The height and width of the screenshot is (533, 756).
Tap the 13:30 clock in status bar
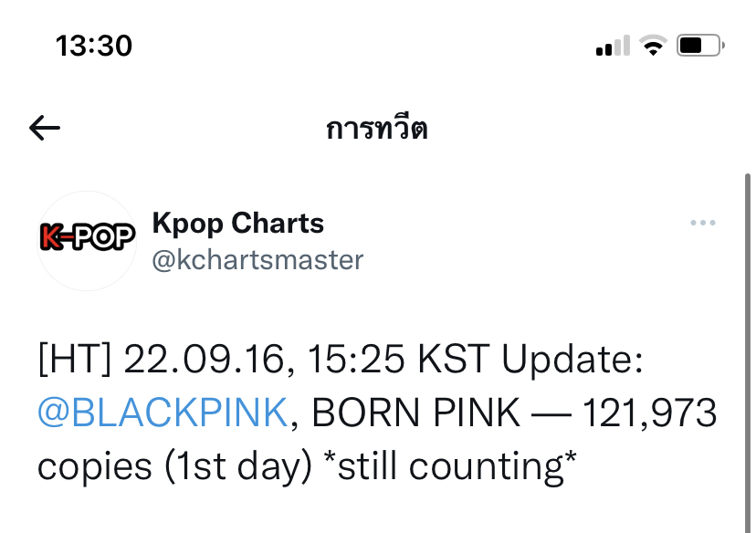[x=93, y=45]
